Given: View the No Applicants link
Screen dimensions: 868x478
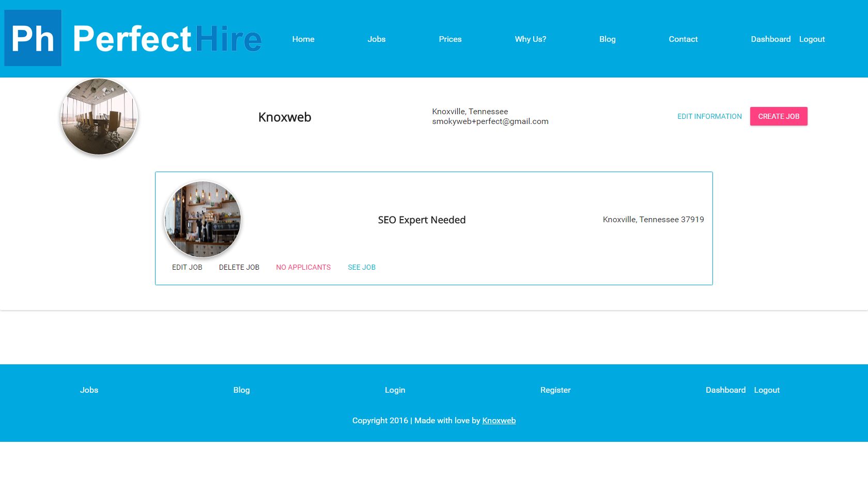Looking at the screenshot, I should coord(303,267).
